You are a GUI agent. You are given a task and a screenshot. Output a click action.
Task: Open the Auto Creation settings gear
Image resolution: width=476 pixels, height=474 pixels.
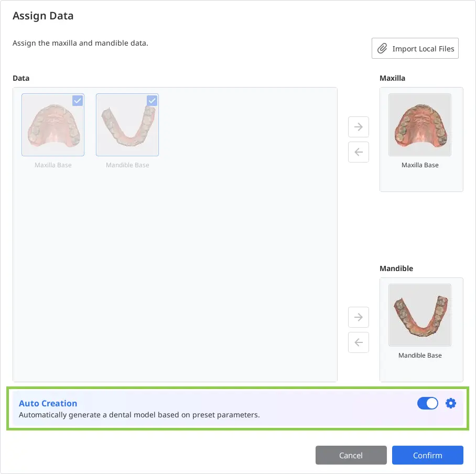pyautogui.click(x=451, y=403)
